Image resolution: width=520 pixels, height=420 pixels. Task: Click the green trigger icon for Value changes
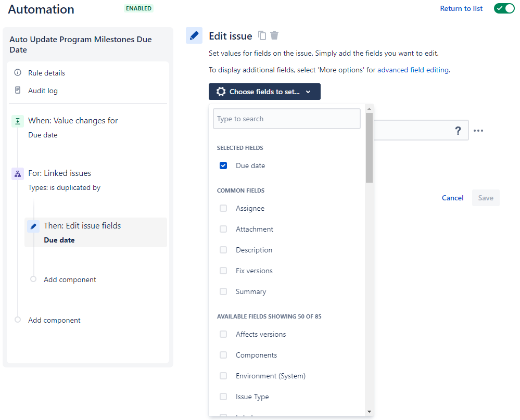point(18,121)
